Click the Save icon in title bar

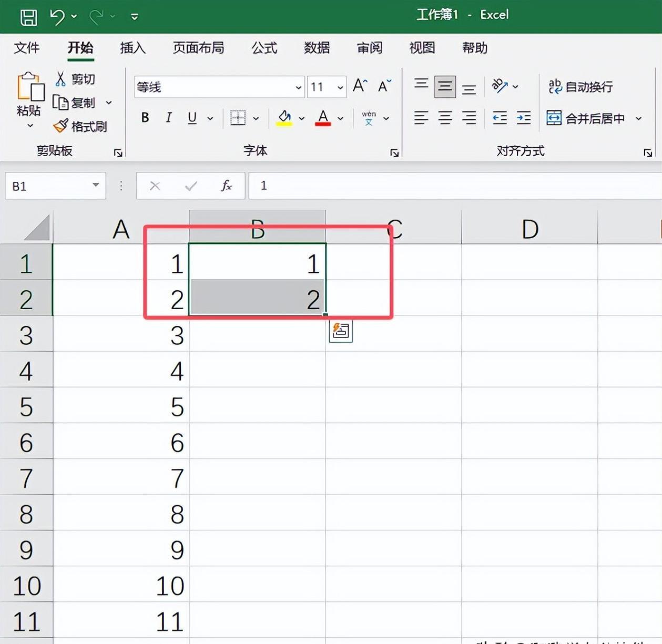[x=28, y=17]
